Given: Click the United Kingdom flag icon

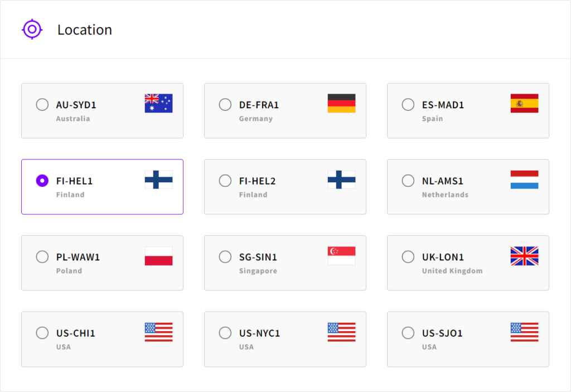Looking at the screenshot, I should 524,256.
